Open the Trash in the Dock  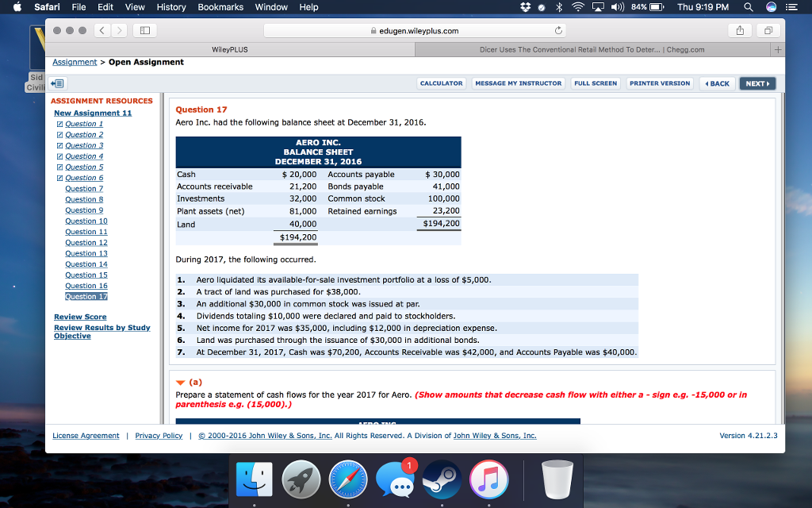[557, 479]
